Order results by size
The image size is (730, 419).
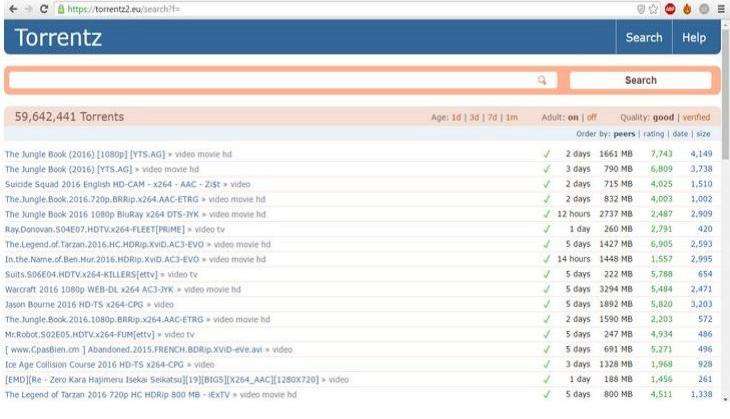703,134
